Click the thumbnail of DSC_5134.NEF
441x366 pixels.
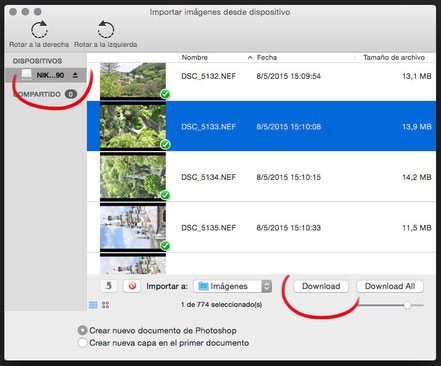133,177
